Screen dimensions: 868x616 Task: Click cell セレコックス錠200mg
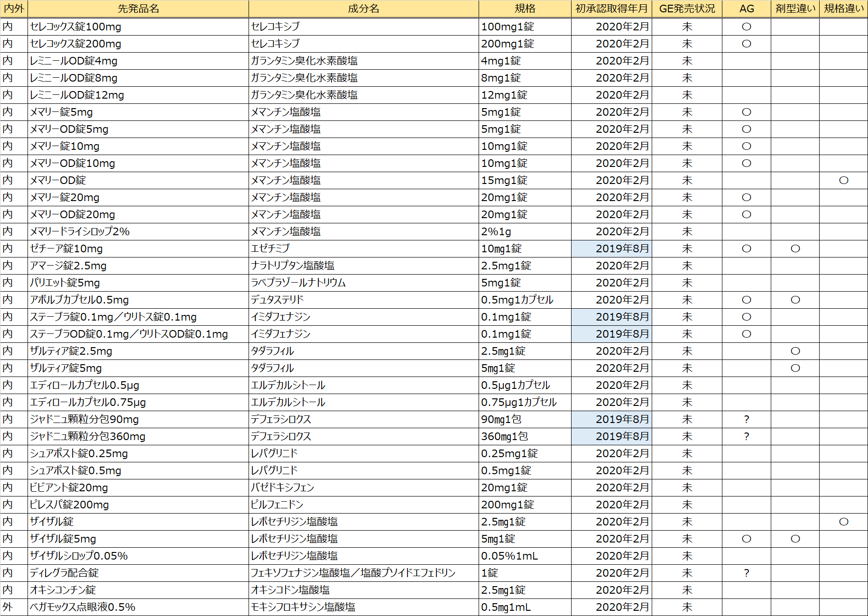point(138,44)
